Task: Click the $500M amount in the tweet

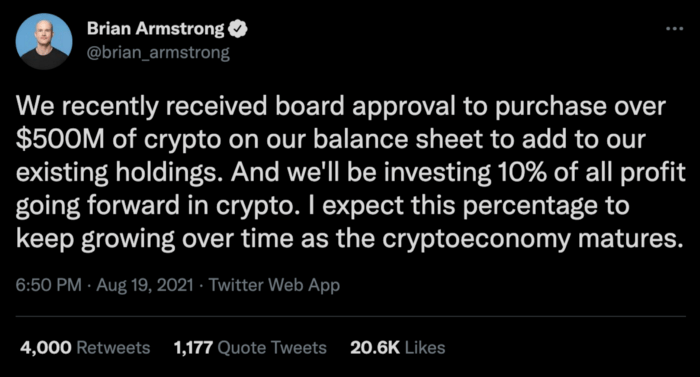Action: pos(60,140)
